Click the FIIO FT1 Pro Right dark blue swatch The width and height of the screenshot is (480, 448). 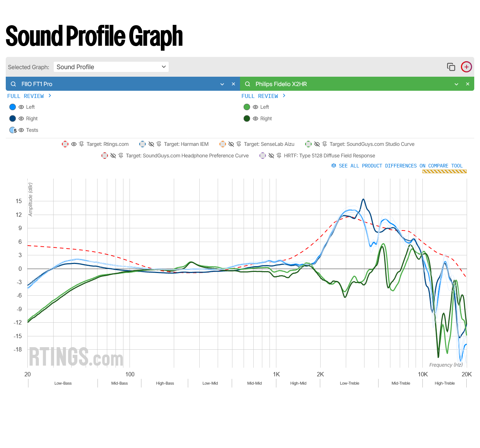[x=13, y=118]
